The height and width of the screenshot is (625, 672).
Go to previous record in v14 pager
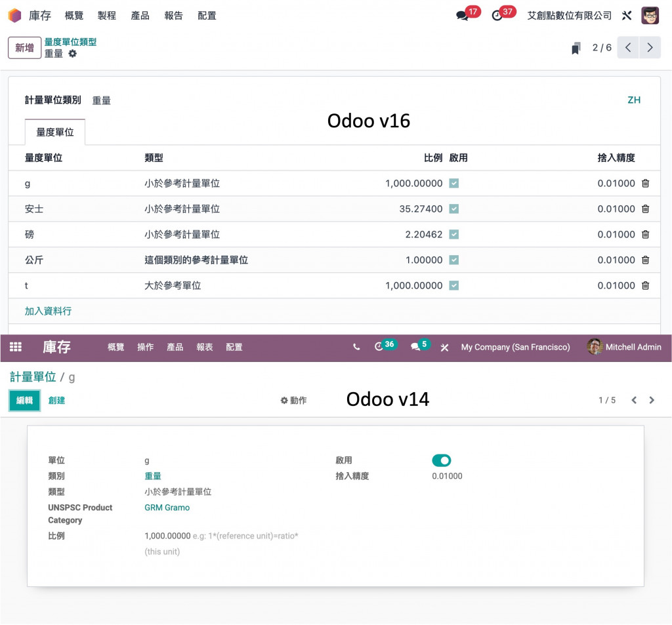(634, 400)
